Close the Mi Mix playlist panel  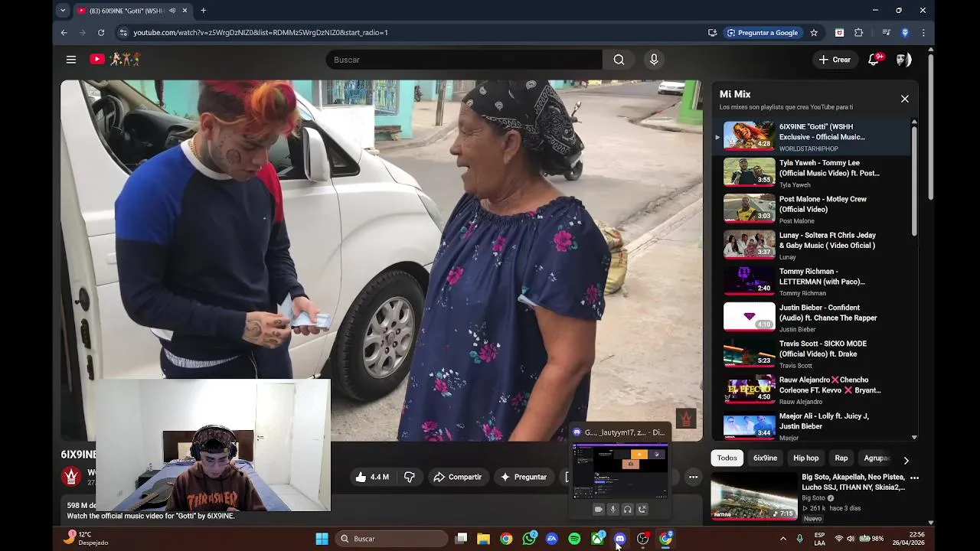905,99
